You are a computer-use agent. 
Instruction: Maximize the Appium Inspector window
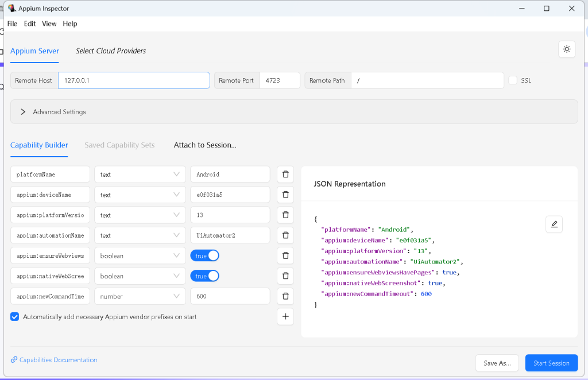(x=547, y=8)
